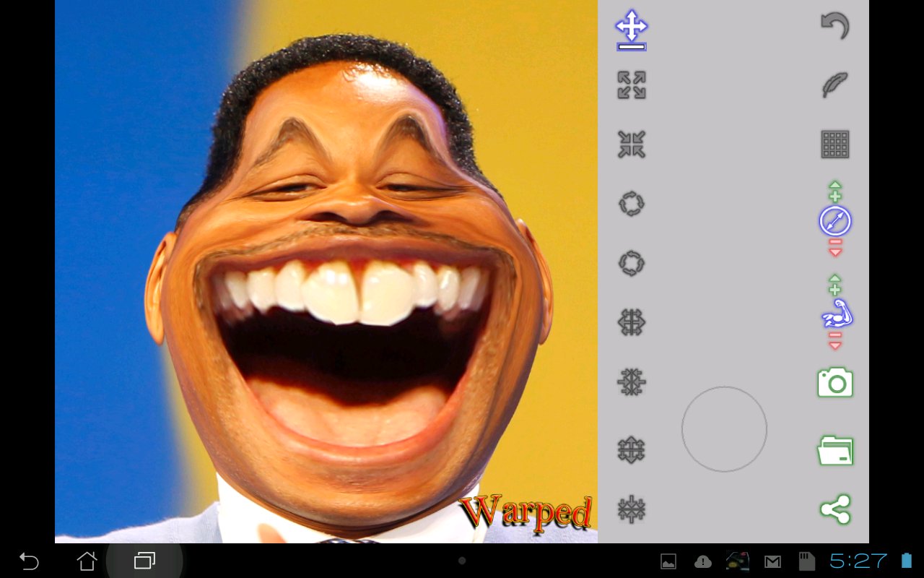Select the bottom snowflake-style warp tool

click(632, 508)
